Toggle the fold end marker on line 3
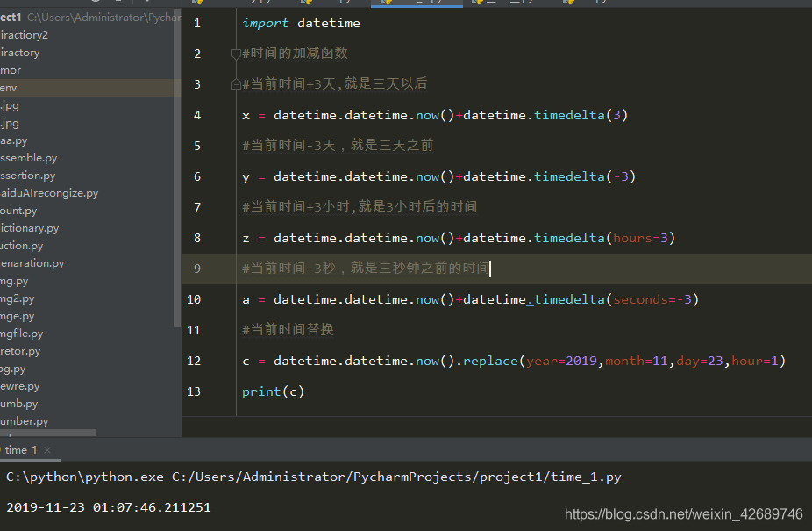This screenshot has width=812, height=531. [236, 84]
